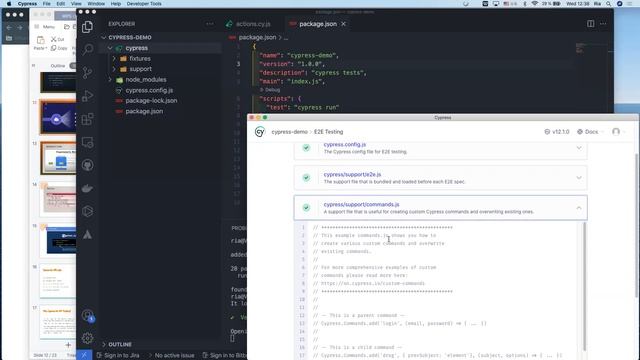This screenshot has height=360, width=640.
Task: Open the Explorer view in VS Code
Action: [x=87, y=27]
